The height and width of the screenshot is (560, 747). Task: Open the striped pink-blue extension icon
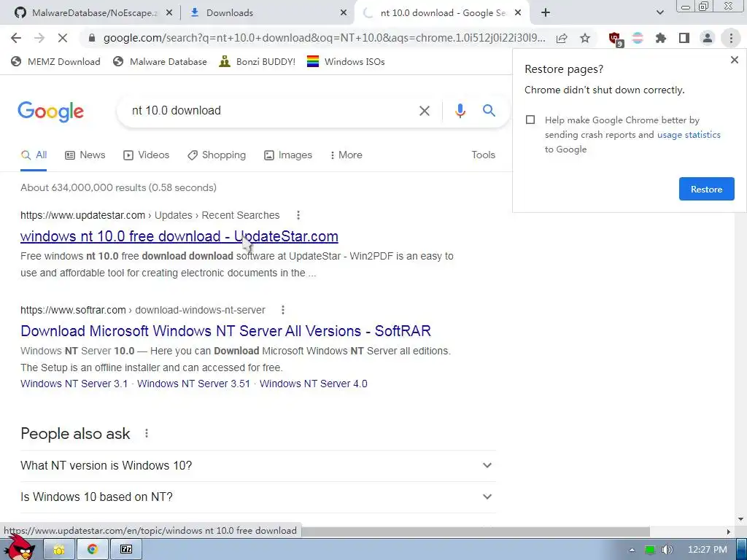point(638,38)
